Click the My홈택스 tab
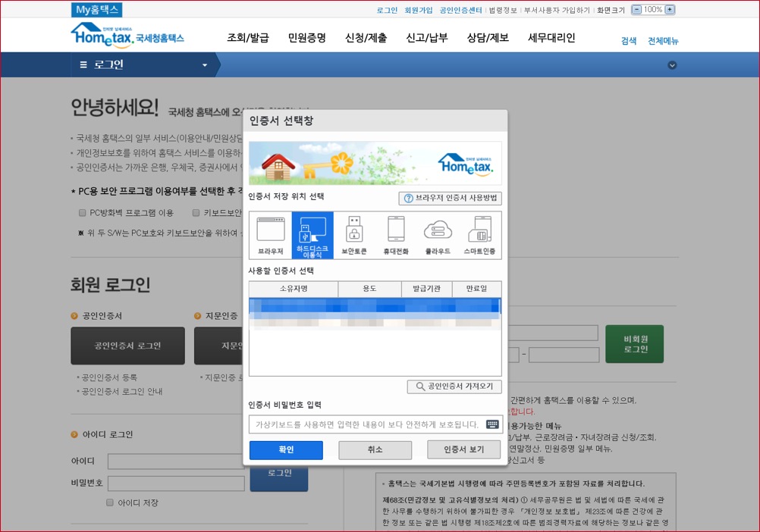 coord(97,10)
